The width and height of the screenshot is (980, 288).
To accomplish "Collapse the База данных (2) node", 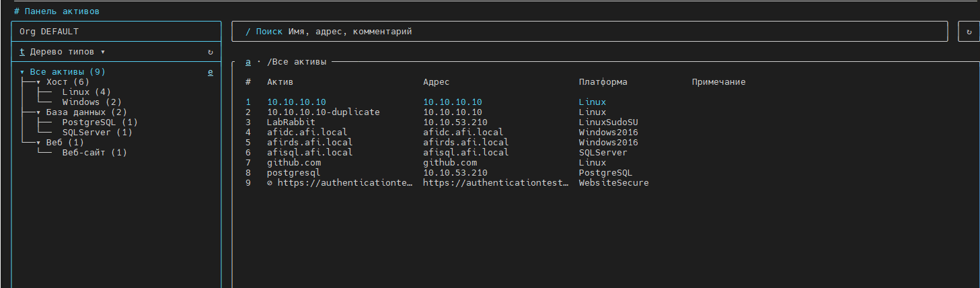I will 38,112.
